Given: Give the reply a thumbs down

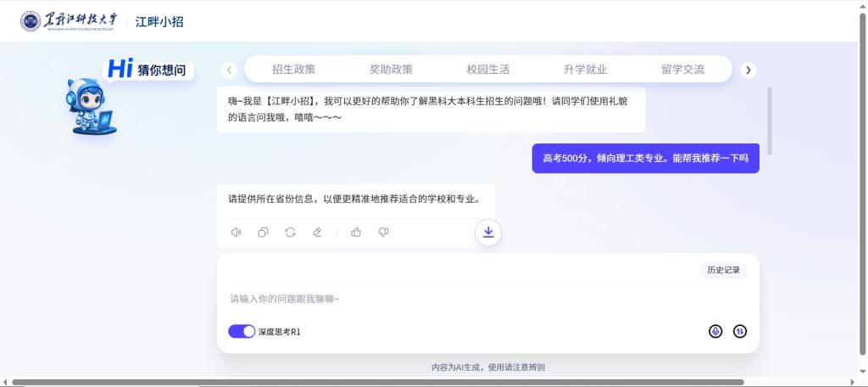Looking at the screenshot, I should pos(383,233).
